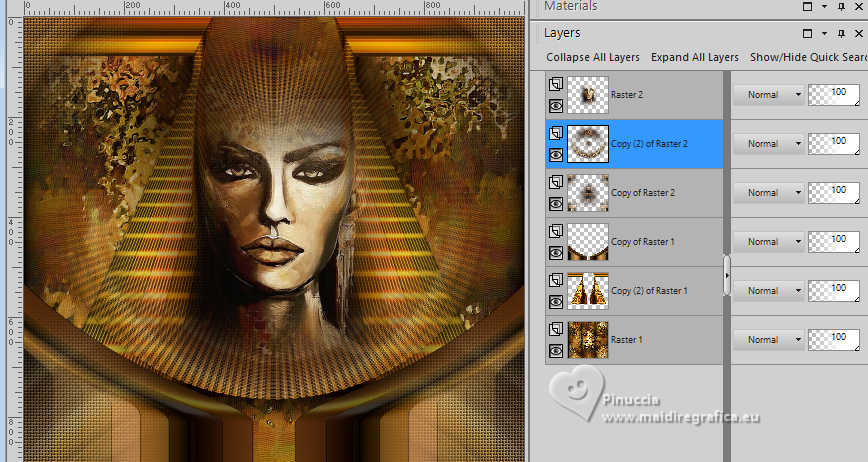Screen dimensions: 868x462
Task: Open blend mode dropdown for Copy (2) of Raster 2
Action: coord(769,144)
